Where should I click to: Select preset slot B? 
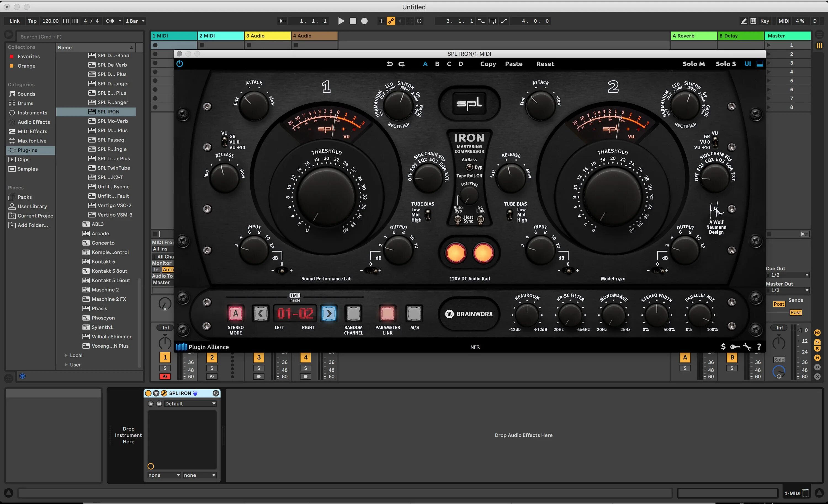[x=437, y=64]
